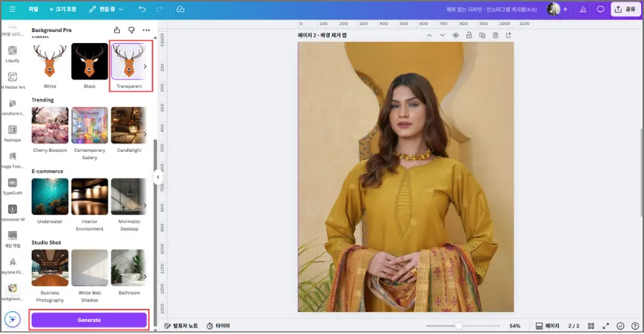Click the woman photo on canvas

[x=406, y=177]
